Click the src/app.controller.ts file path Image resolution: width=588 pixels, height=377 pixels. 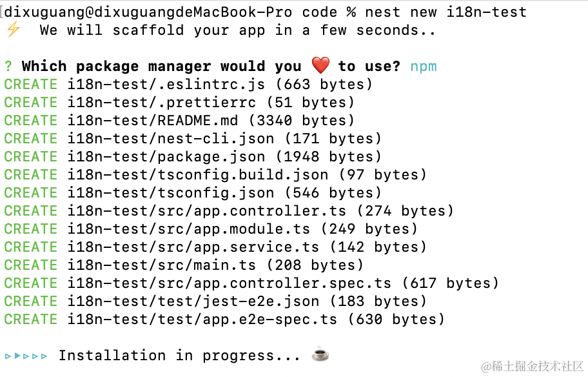(206, 210)
